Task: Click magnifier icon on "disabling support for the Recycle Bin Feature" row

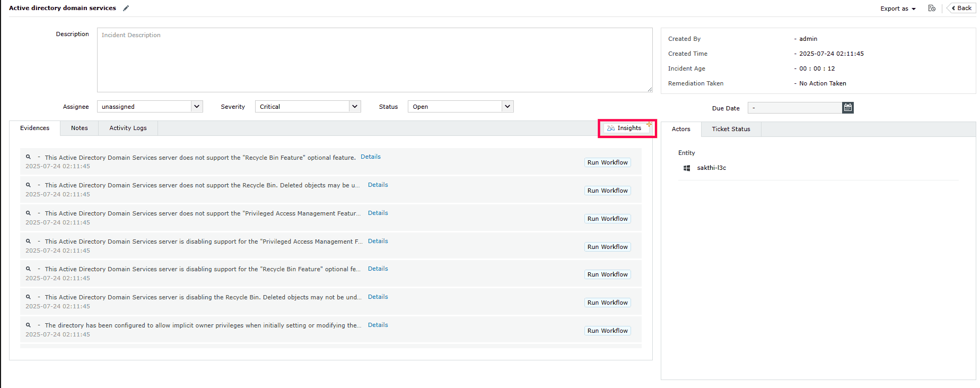Action: (28, 269)
